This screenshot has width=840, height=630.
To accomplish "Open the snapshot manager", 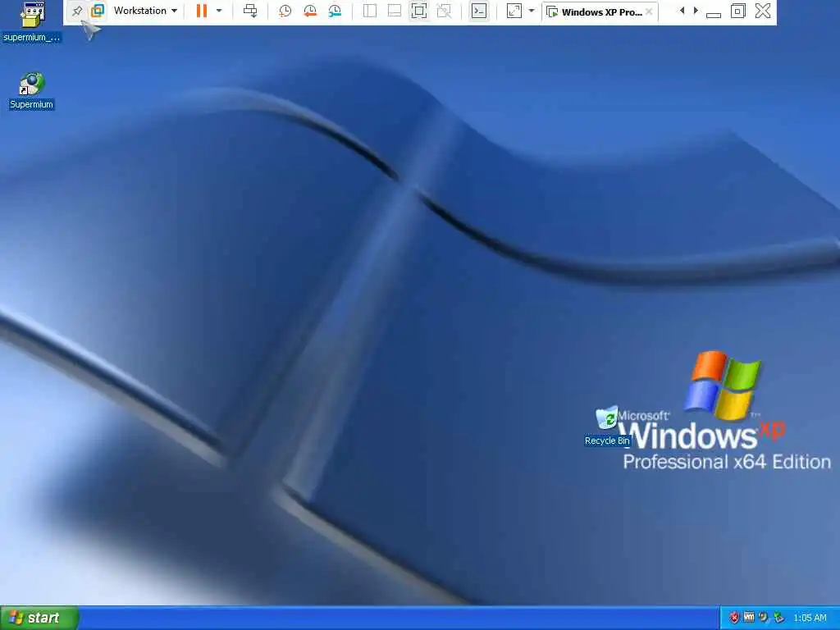I will pyautogui.click(x=335, y=11).
